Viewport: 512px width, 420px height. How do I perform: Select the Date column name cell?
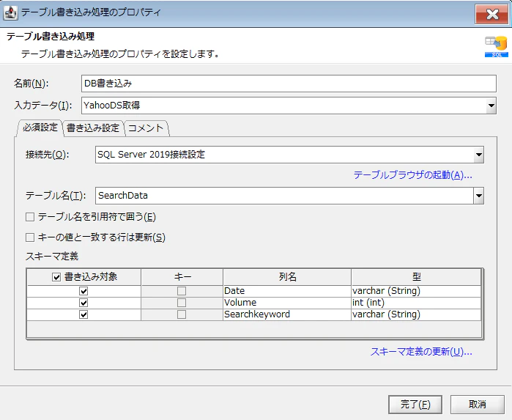tap(287, 291)
